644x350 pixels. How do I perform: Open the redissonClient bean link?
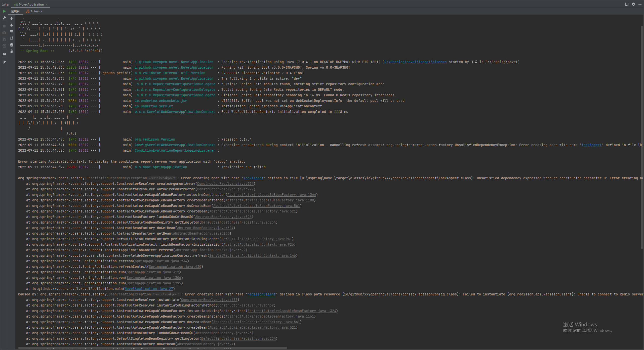[x=261, y=294]
